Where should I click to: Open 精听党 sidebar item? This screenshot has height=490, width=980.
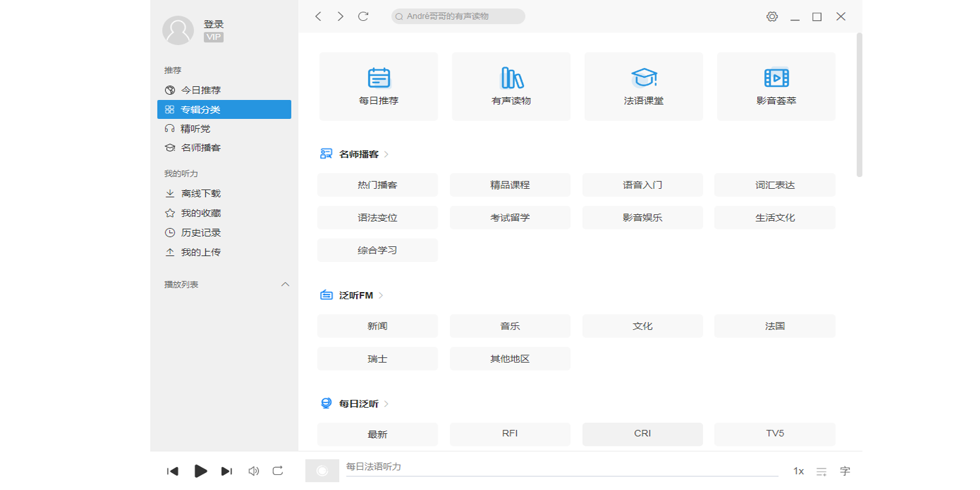tap(224, 129)
